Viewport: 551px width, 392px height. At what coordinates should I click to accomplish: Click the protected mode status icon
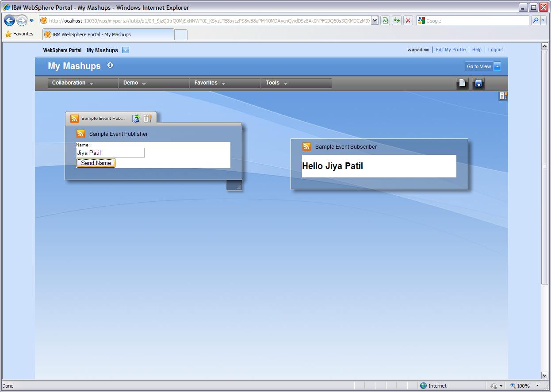click(494, 386)
